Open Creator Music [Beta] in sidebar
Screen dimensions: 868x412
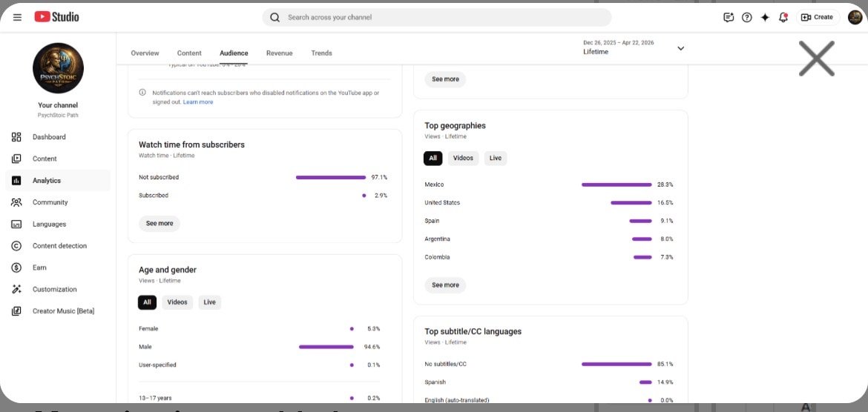click(58, 310)
